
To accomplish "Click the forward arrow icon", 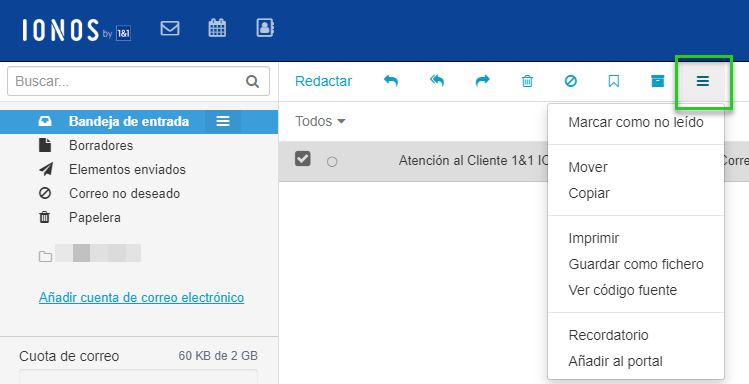I will click(x=482, y=81).
